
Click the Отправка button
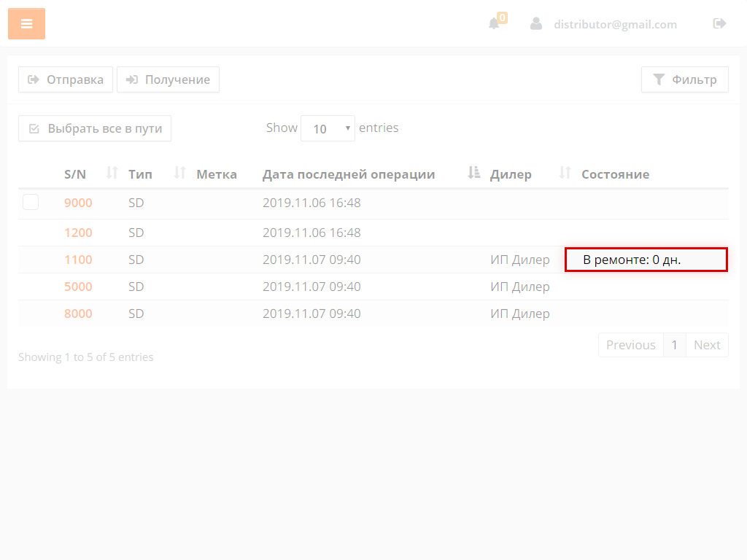(66, 79)
